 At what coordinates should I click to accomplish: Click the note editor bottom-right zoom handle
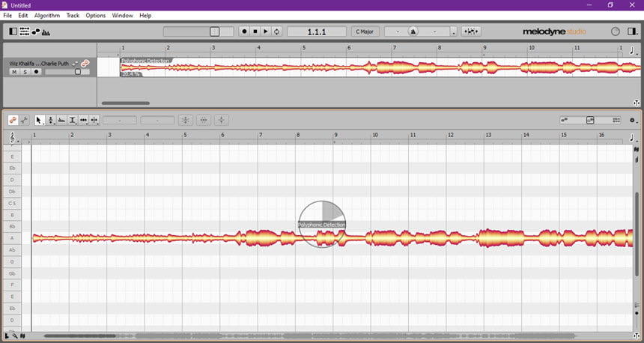click(x=637, y=336)
